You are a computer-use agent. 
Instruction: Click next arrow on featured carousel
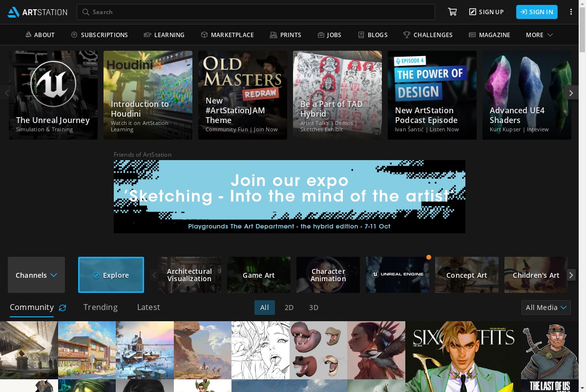click(x=571, y=93)
